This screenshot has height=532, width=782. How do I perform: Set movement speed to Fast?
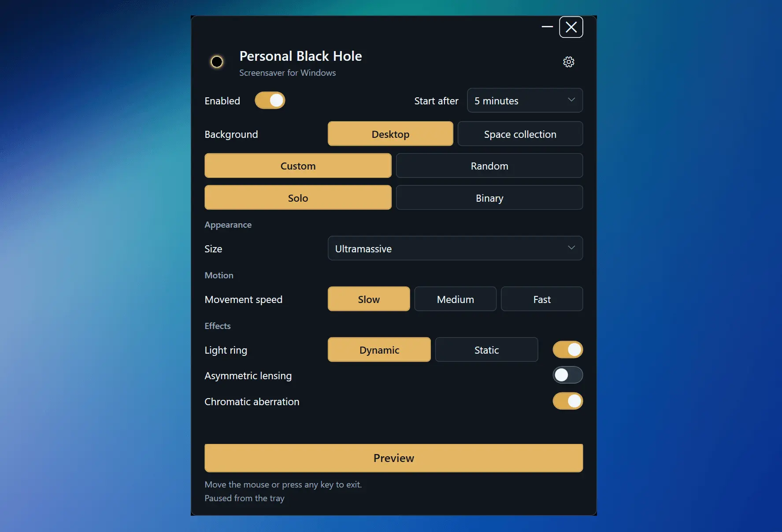point(542,299)
